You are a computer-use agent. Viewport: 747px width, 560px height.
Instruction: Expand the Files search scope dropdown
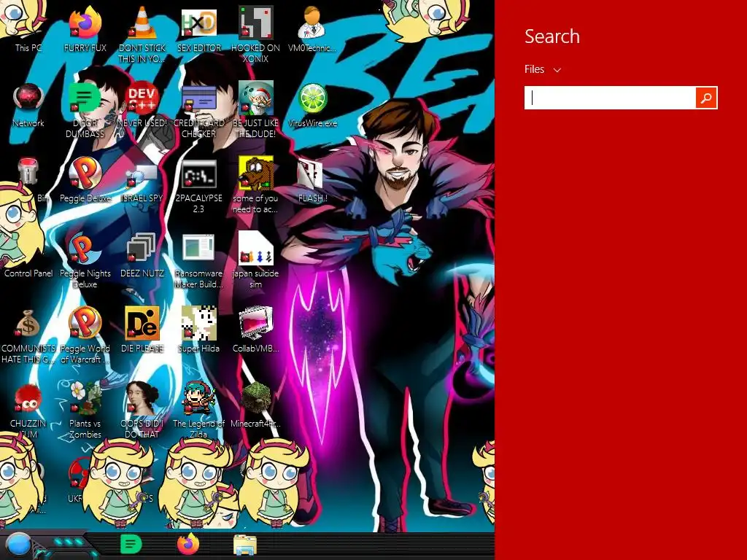pos(543,69)
